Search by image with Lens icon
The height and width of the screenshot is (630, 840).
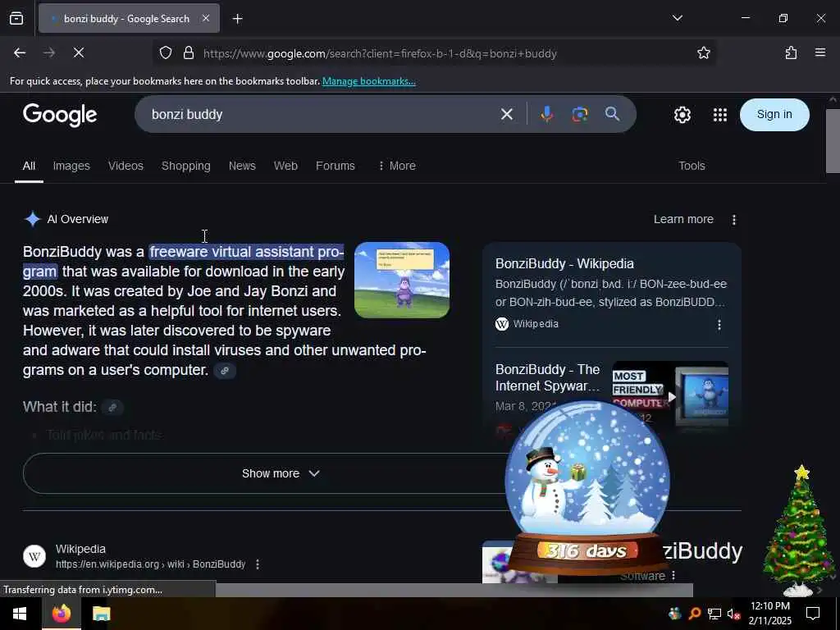pyautogui.click(x=580, y=114)
